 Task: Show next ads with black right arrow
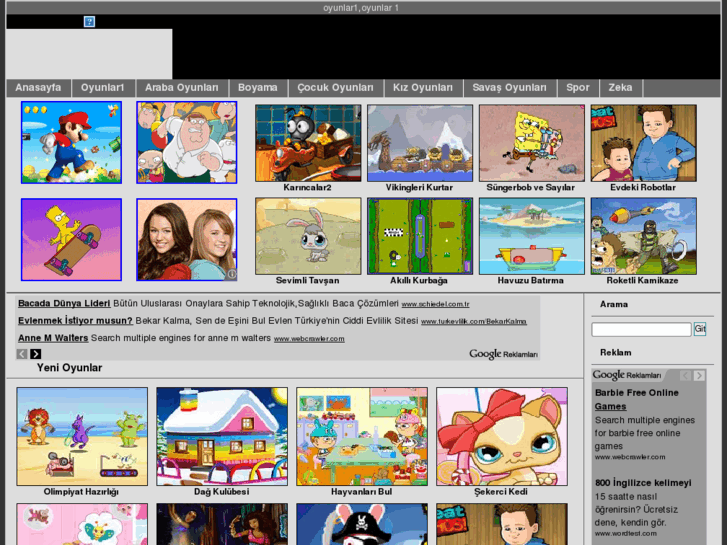pos(36,354)
